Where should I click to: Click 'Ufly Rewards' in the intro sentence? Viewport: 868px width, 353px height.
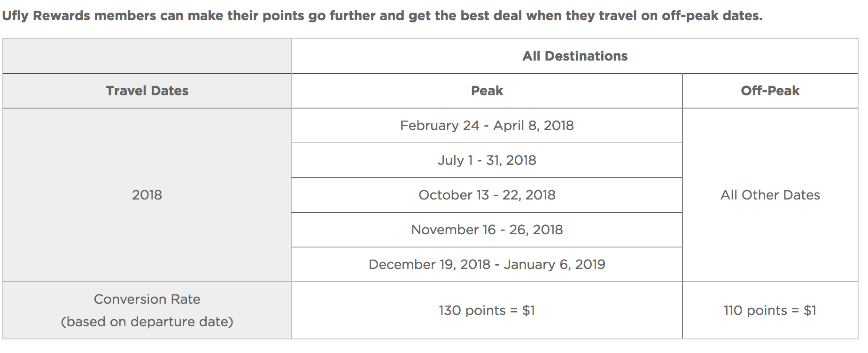[x=46, y=16]
